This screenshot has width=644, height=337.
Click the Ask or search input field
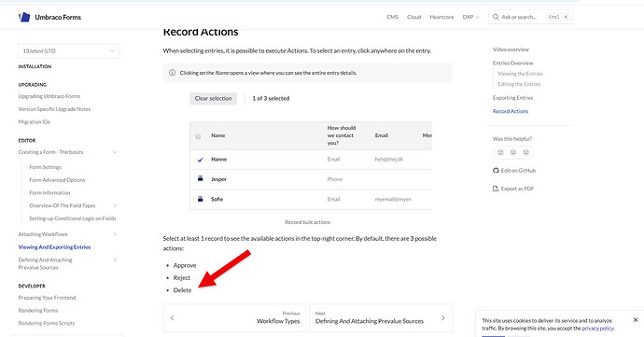[x=530, y=17]
